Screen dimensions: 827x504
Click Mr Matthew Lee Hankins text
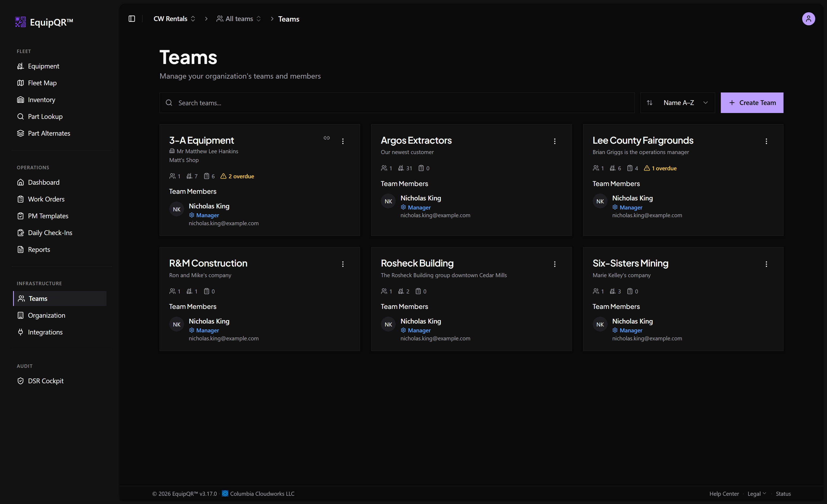[208, 151]
